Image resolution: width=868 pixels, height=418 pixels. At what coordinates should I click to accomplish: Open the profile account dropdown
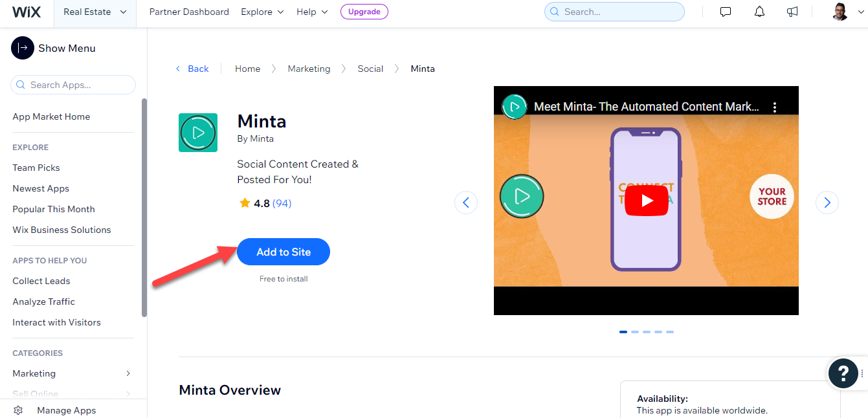pos(840,11)
